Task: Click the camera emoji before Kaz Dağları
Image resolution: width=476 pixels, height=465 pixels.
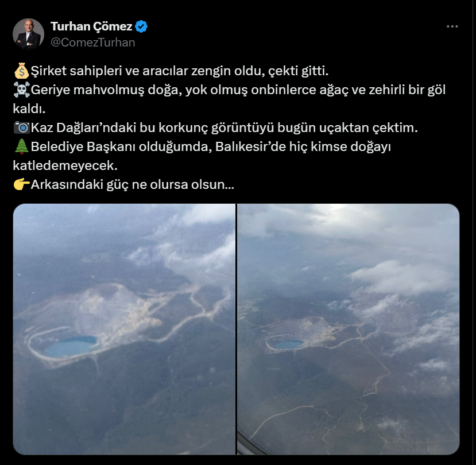Action: [x=22, y=127]
